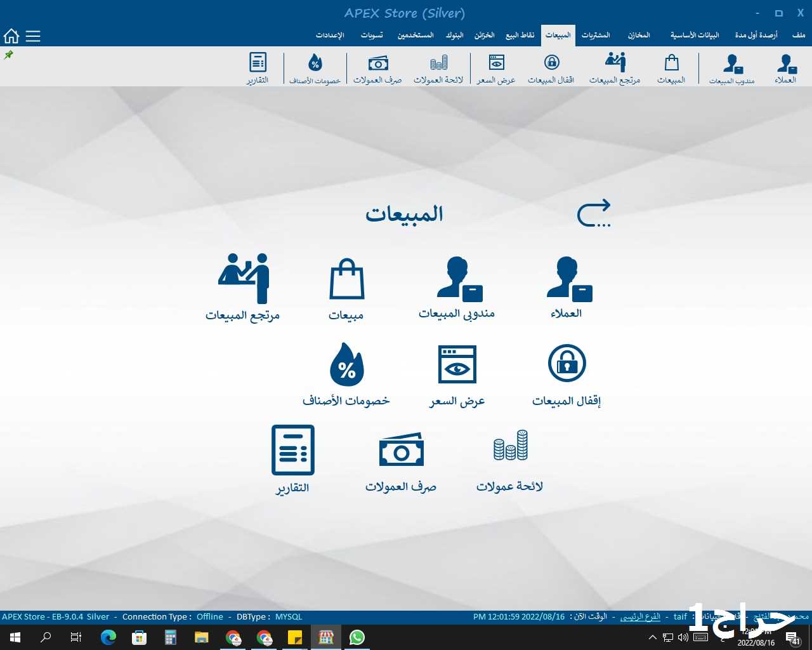
Task: Open مرتجع المبيعات large center icon
Action: point(244,279)
